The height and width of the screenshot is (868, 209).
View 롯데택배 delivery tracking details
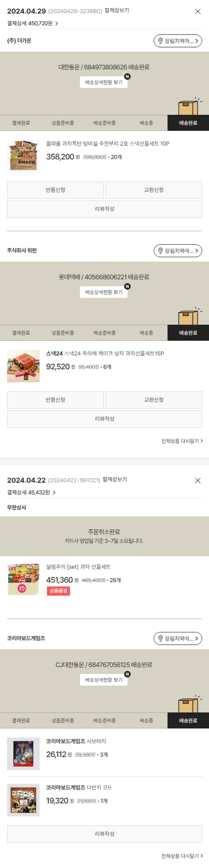click(x=104, y=292)
